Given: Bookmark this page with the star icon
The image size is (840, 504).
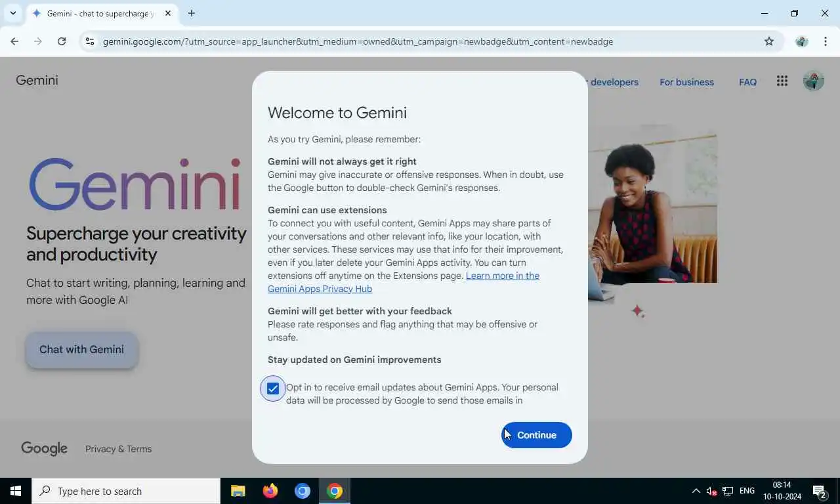Looking at the screenshot, I should tap(769, 41).
